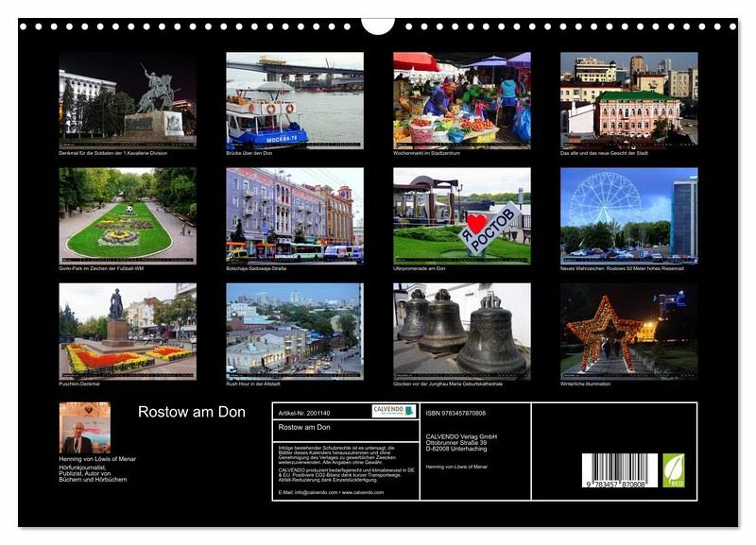This screenshot has height=545, width=756.
Task: Click caption 'Glocken vor der Jungfrau Maria Geburtskathedrale'
Action: (x=448, y=384)
